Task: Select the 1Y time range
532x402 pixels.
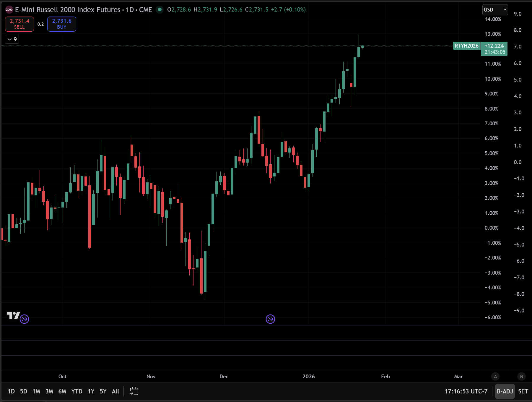Action: click(x=91, y=391)
